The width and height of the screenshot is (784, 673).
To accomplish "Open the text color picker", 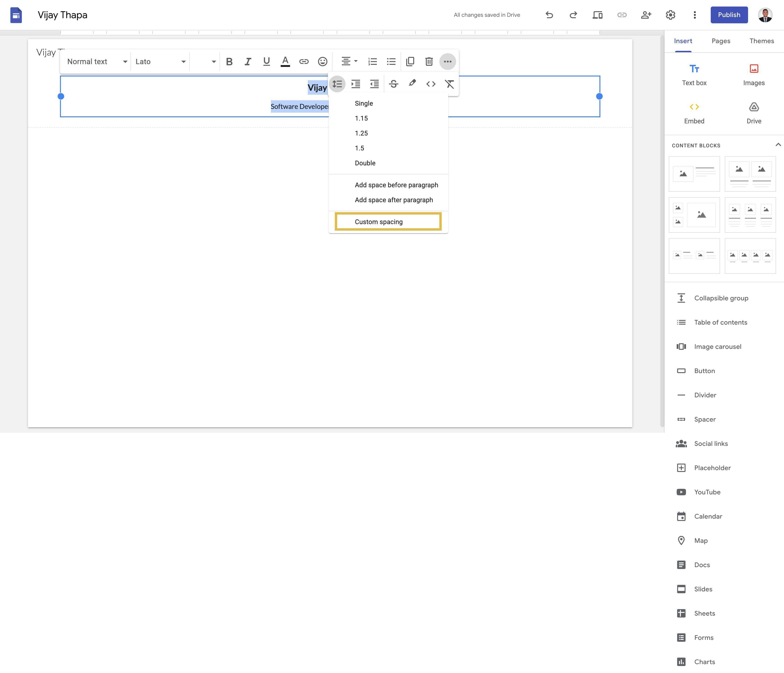I will (x=285, y=62).
